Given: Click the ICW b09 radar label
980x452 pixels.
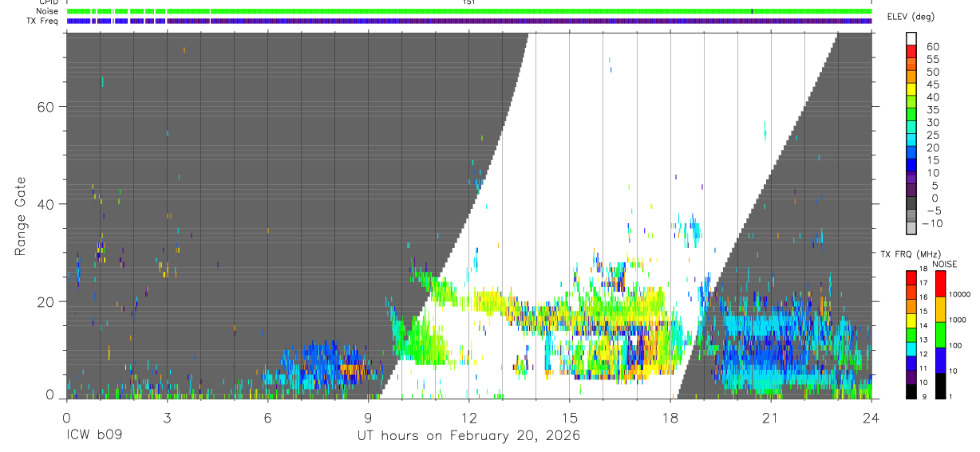Looking at the screenshot, I should 93,436.
